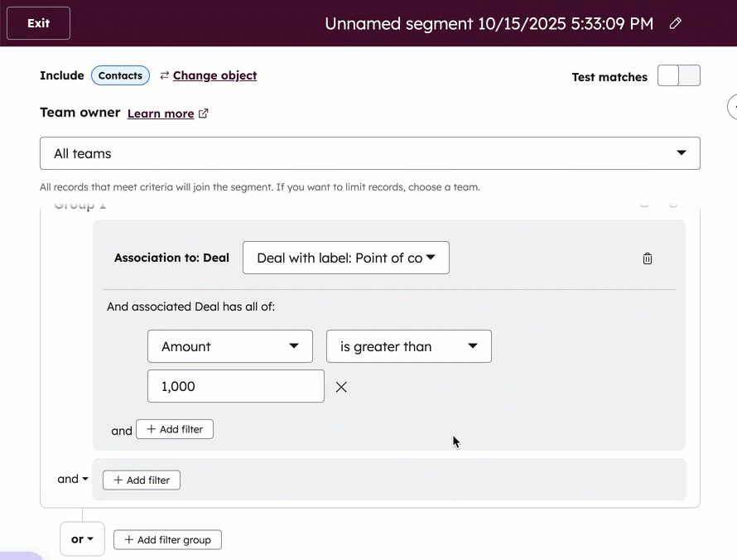Click the Unnamed segment title text
The height and width of the screenshot is (560, 737).
[x=489, y=23]
